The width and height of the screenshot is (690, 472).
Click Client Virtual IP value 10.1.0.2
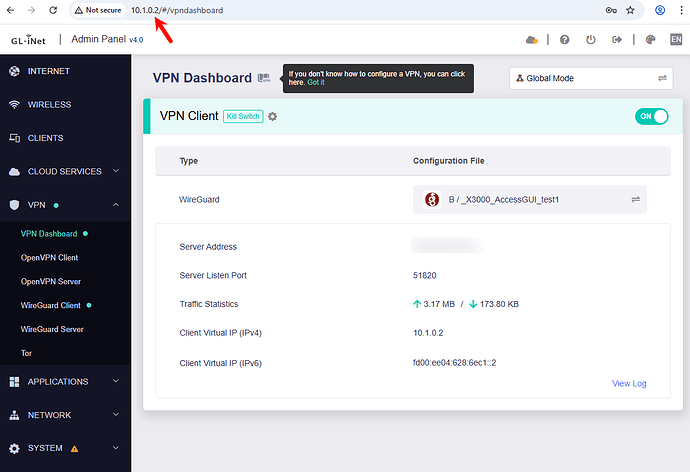(428, 333)
